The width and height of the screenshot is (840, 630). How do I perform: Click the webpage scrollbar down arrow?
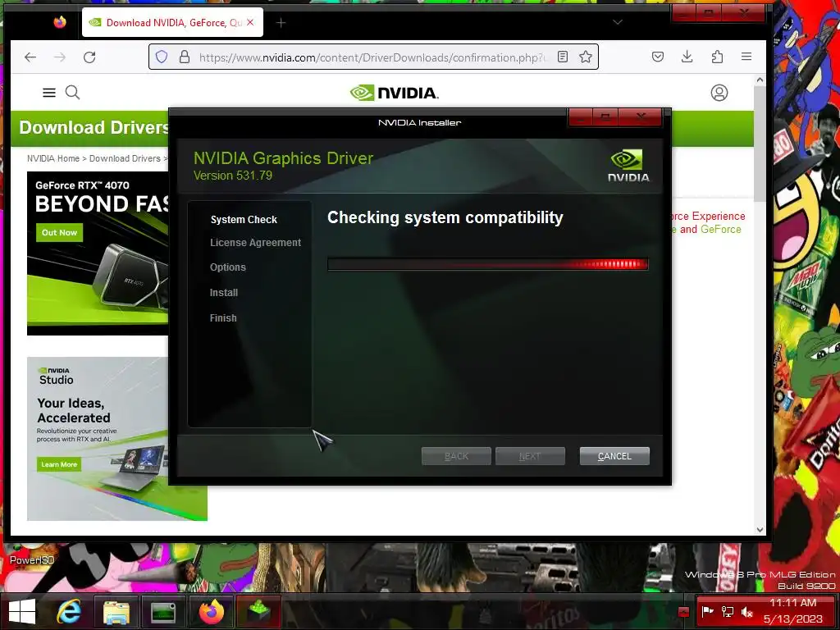pyautogui.click(x=760, y=529)
